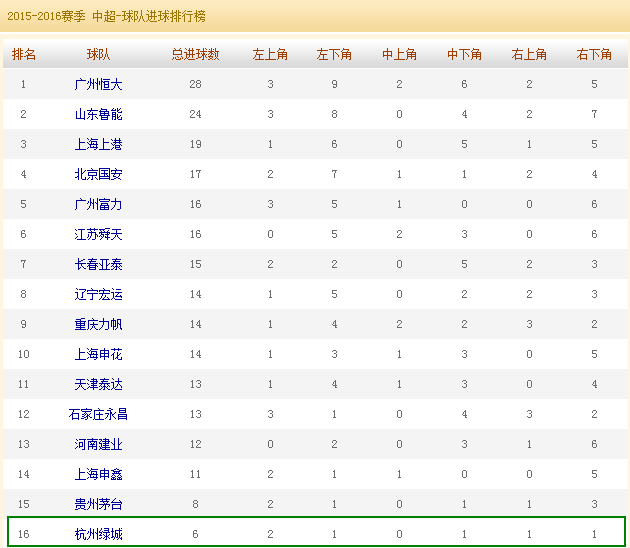Click 中下角 value 5 for 长春亚泰

(x=464, y=264)
